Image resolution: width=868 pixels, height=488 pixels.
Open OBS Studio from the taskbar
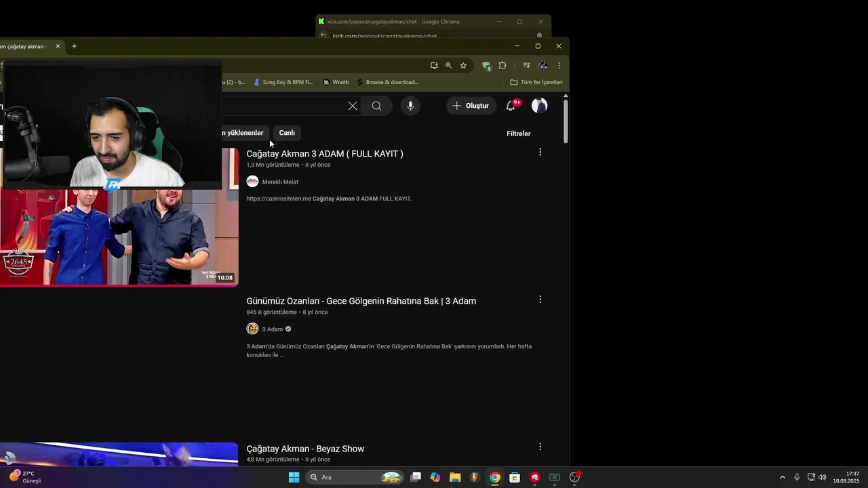[574, 477]
